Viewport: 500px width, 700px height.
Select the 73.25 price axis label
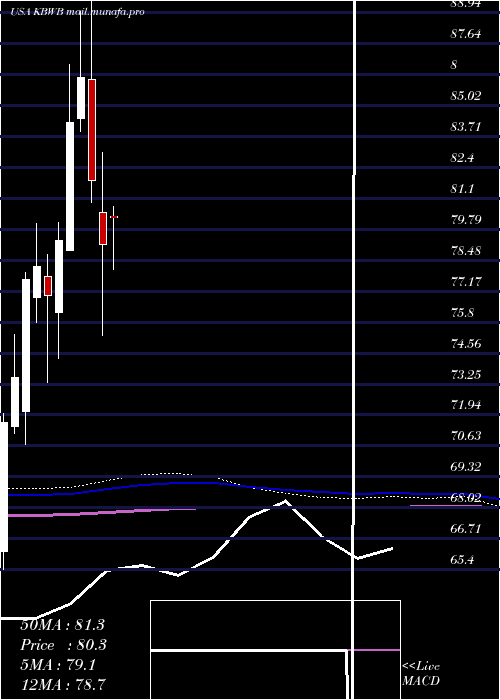466,374
